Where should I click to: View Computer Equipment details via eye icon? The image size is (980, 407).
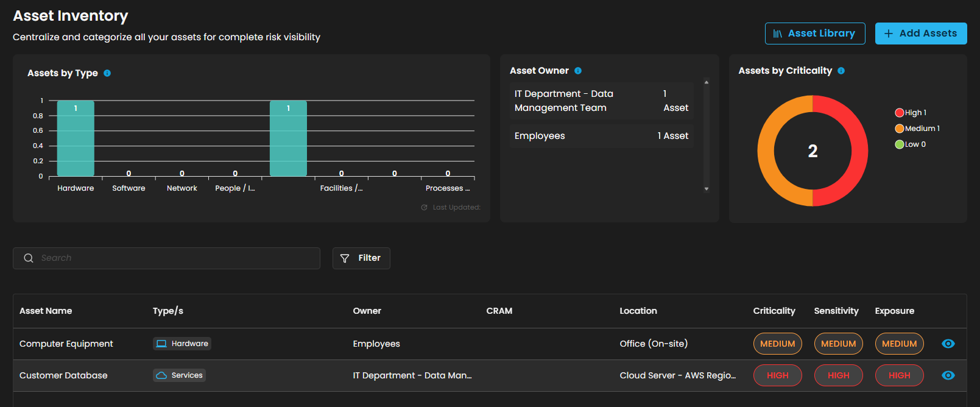pos(948,344)
